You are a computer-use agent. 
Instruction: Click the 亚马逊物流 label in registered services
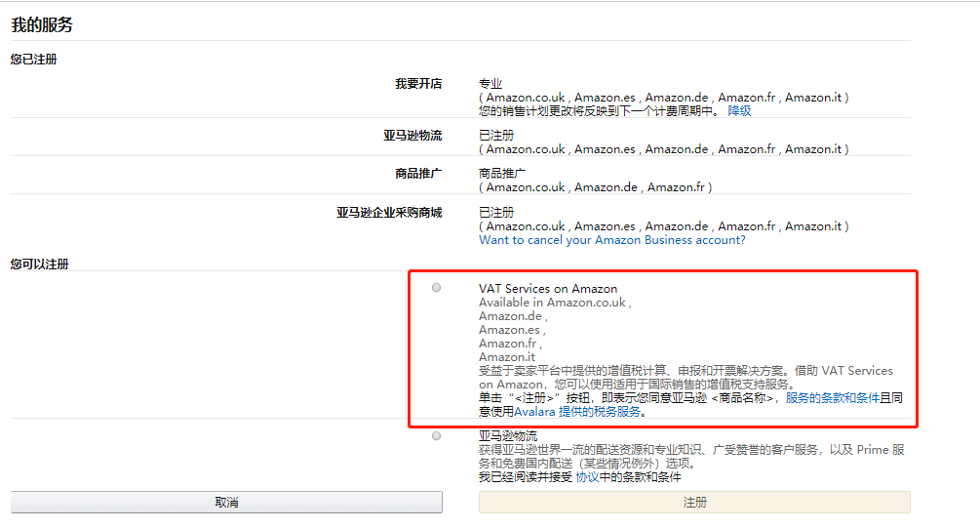(412, 136)
